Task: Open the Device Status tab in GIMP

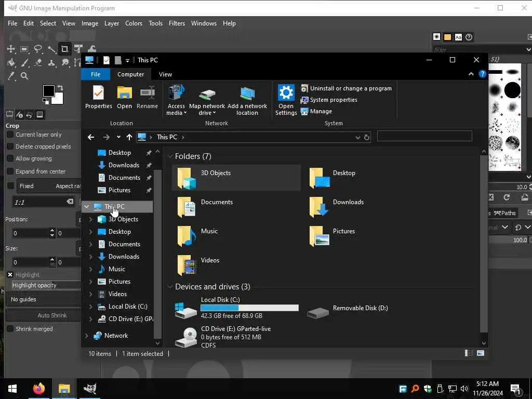Action: pos(19,115)
